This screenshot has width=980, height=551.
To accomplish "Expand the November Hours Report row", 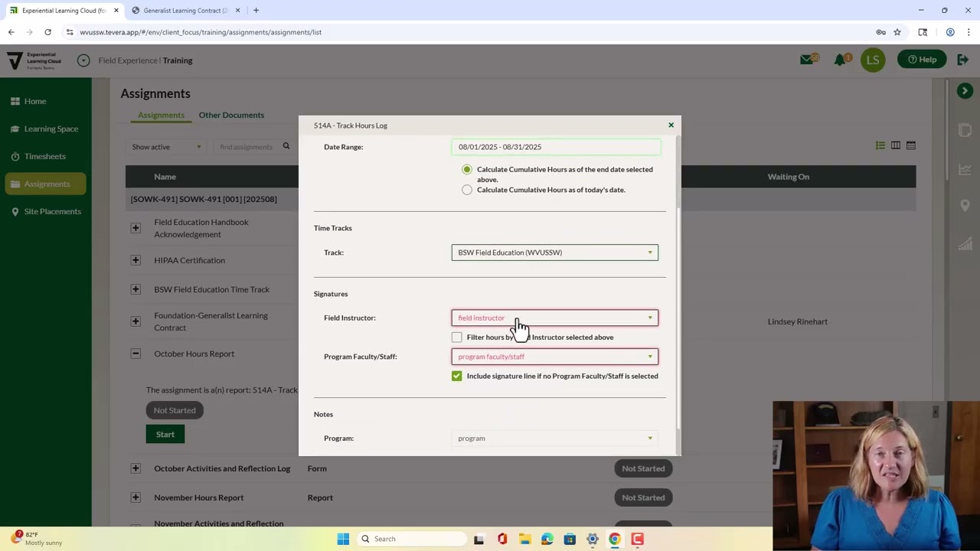I will (136, 497).
